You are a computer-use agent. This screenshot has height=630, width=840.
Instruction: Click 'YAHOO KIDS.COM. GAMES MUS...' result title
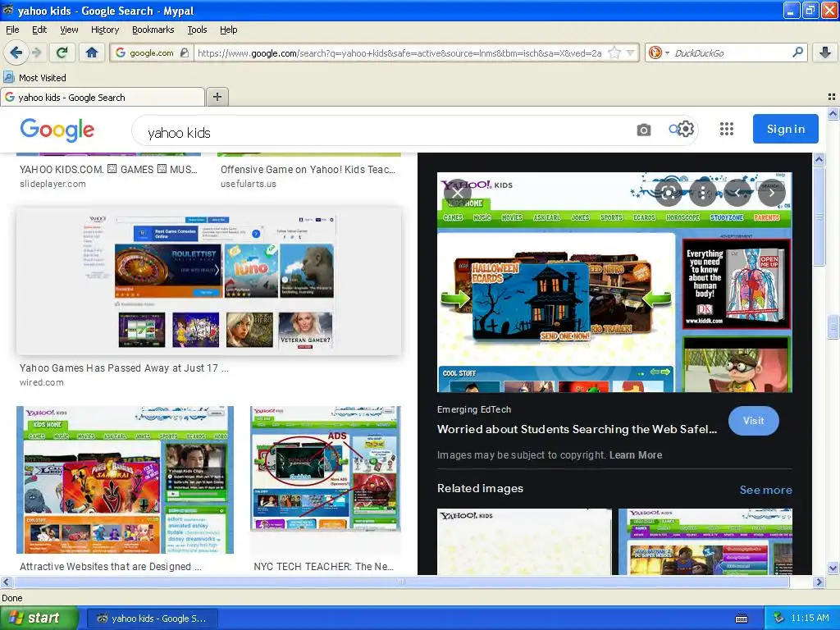[x=109, y=169]
